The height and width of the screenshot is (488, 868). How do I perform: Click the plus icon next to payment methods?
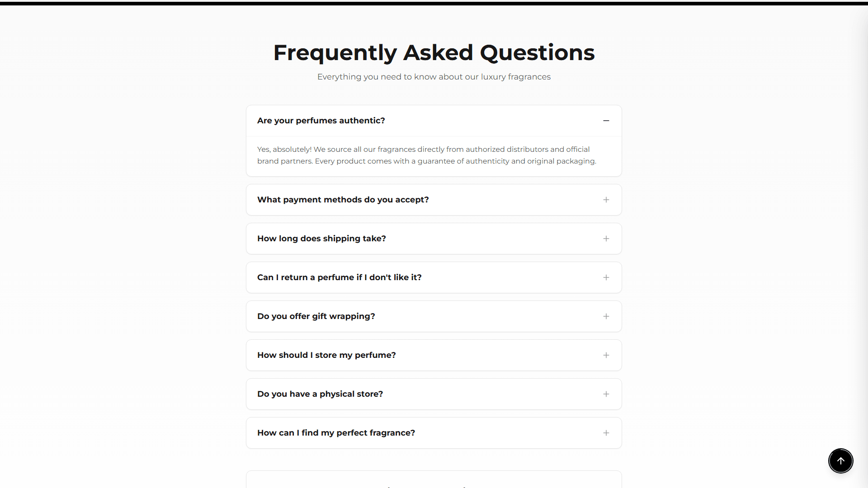pyautogui.click(x=606, y=199)
